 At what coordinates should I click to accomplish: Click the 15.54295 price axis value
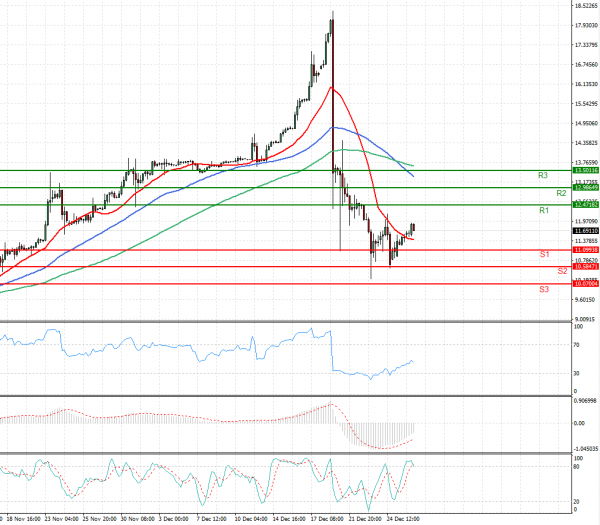pyautogui.click(x=587, y=104)
